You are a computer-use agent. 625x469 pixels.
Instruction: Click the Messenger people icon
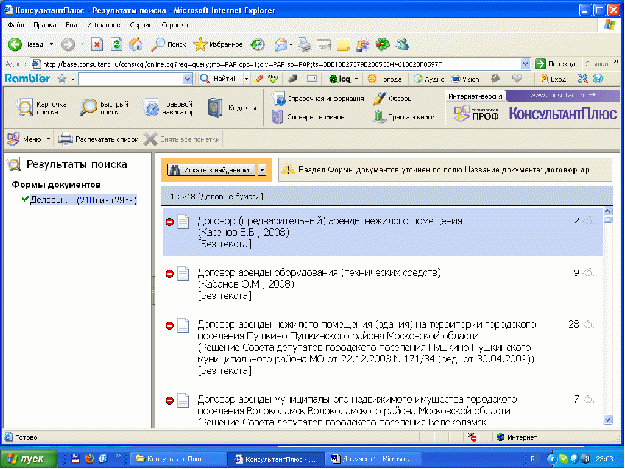[403, 44]
